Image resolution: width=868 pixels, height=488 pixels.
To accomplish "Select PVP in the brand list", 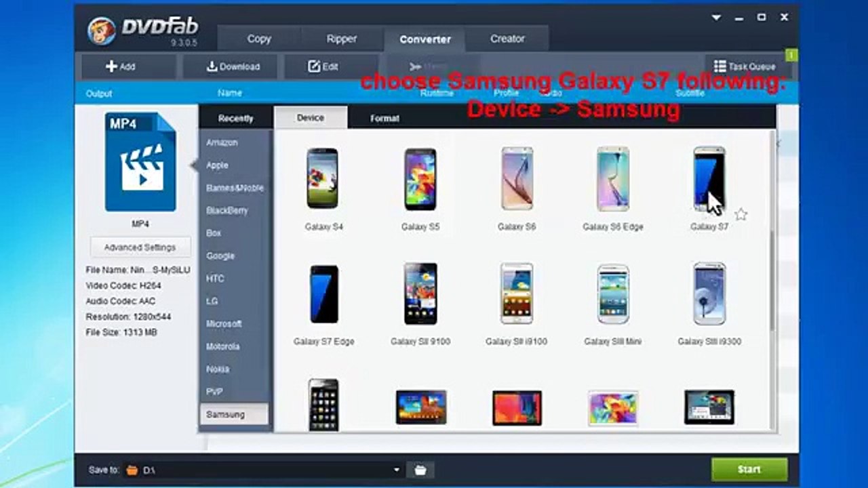I will 235,392.
